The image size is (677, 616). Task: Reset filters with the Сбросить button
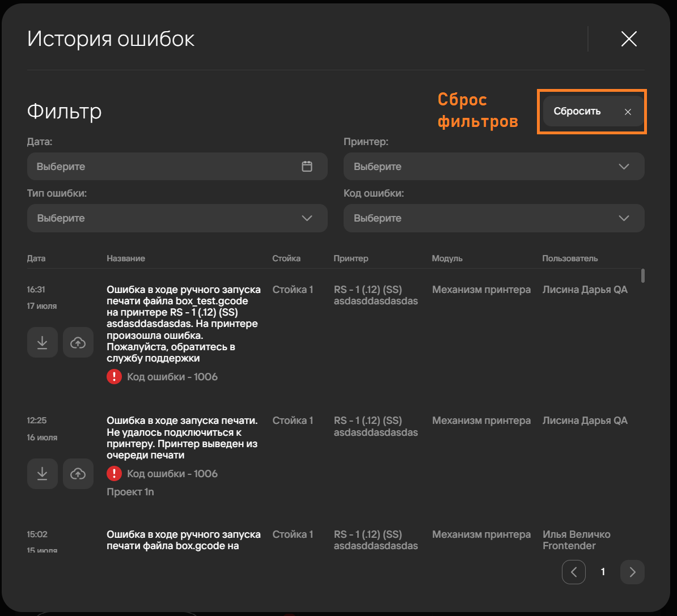coord(593,112)
